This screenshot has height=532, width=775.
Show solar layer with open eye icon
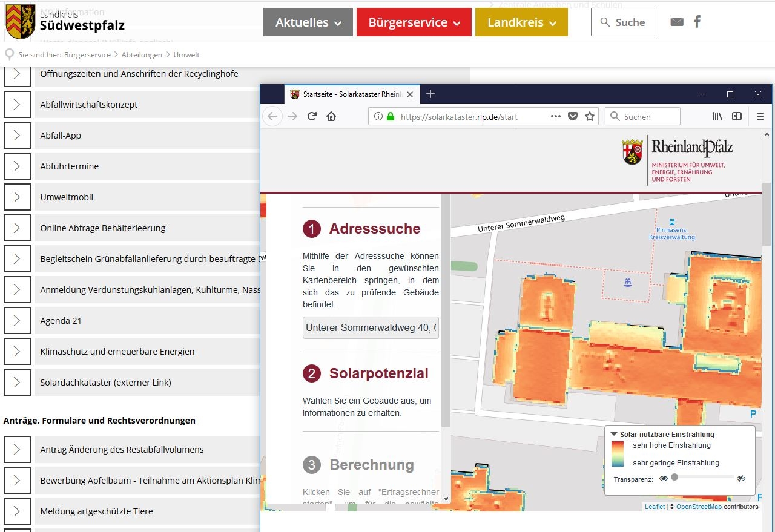coord(664,478)
